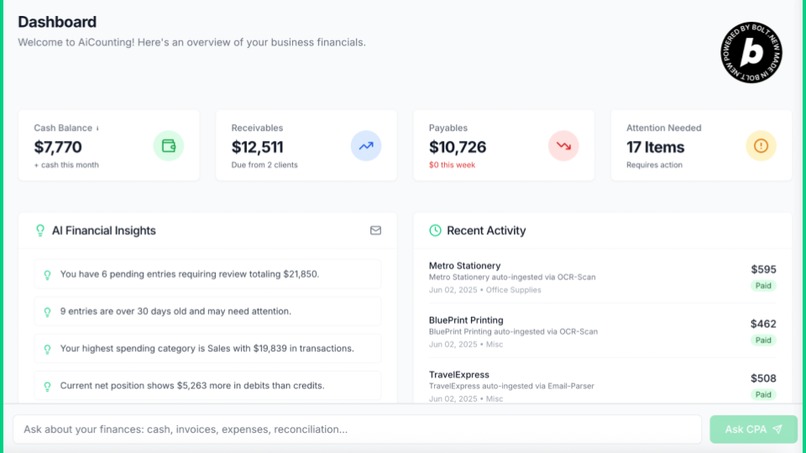Click the Ask CPA button
This screenshot has height=453, width=806.
tap(754, 429)
